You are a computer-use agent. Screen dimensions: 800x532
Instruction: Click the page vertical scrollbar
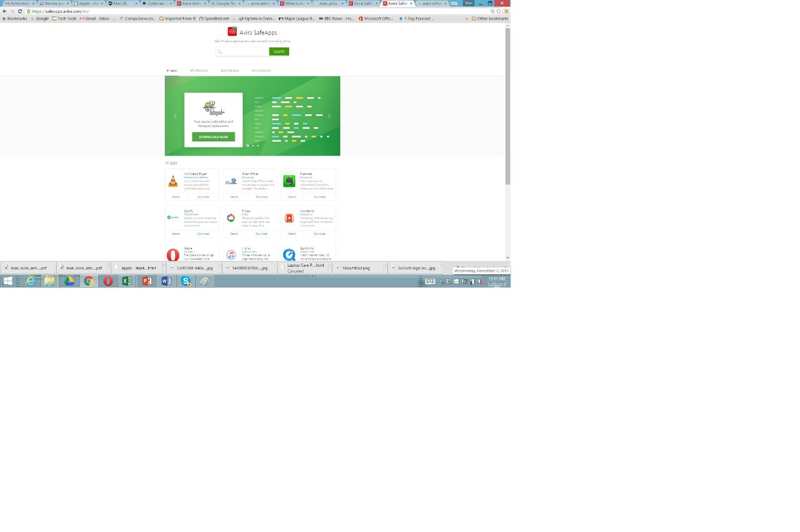(507, 106)
